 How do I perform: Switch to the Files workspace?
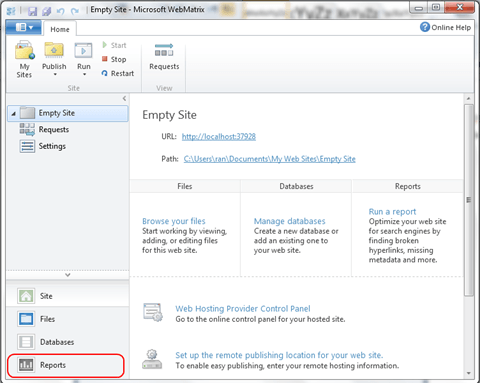click(68, 319)
